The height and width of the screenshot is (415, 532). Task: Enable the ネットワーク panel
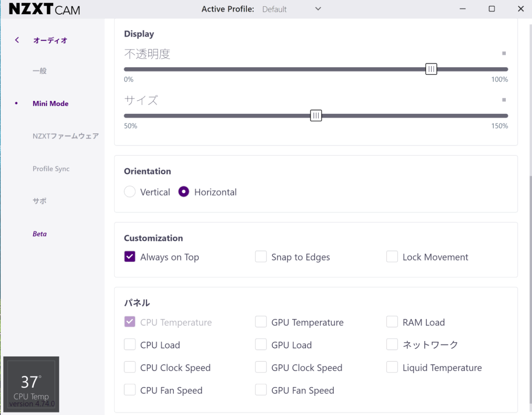point(392,345)
